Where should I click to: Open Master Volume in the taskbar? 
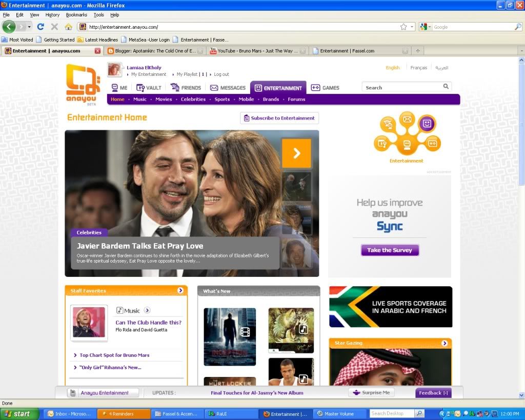[x=339, y=414]
